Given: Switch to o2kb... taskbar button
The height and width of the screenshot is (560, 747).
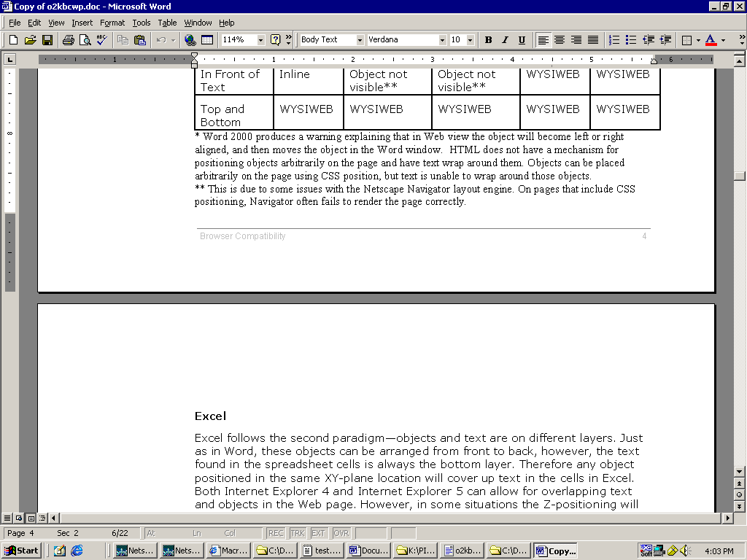Looking at the screenshot, I should [x=462, y=551].
